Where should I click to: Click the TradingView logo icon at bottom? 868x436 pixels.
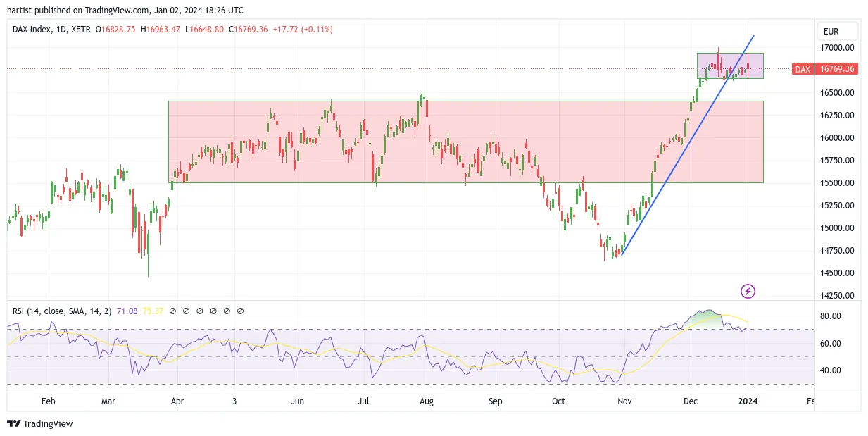point(13,423)
